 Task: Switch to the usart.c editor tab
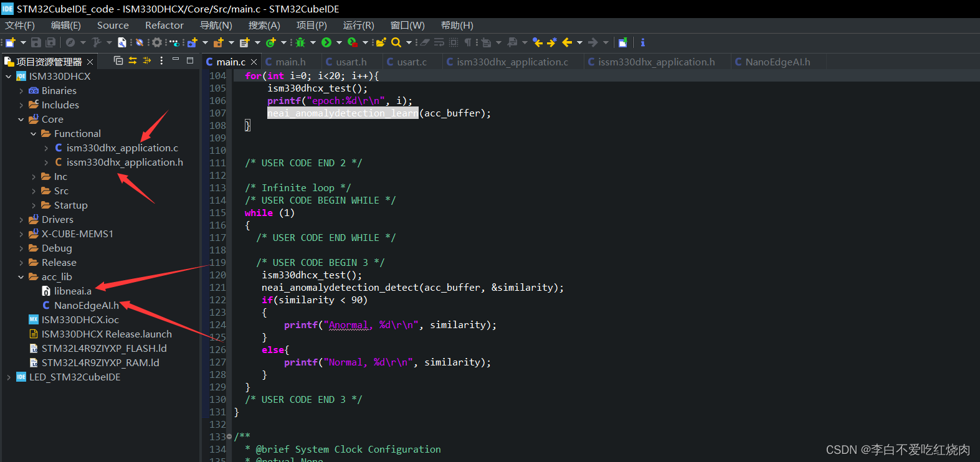tap(412, 62)
